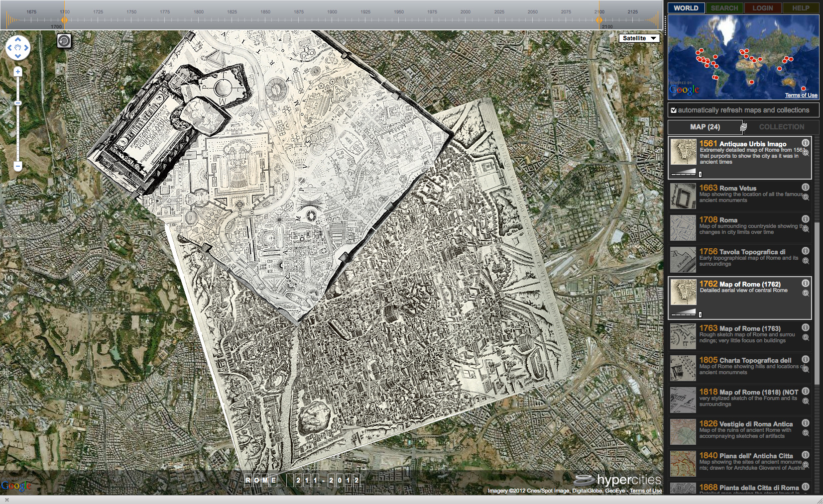Open Terms of Use link below the main map
This screenshot has height=504, width=823.
click(646, 491)
